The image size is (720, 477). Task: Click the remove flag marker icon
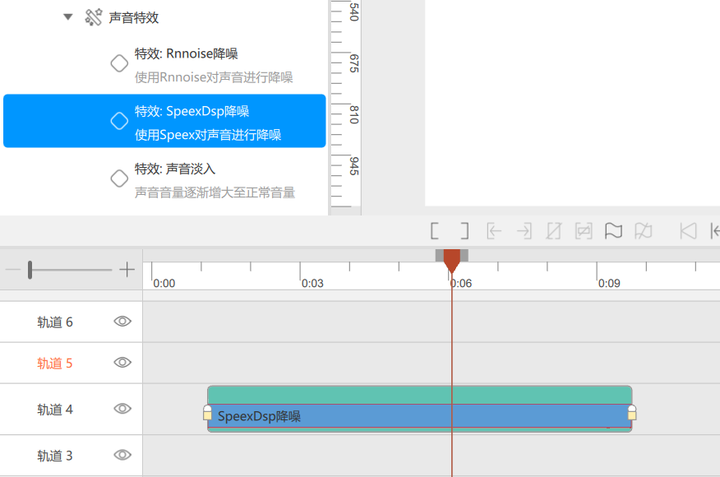pyautogui.click(x=643, y=231)
